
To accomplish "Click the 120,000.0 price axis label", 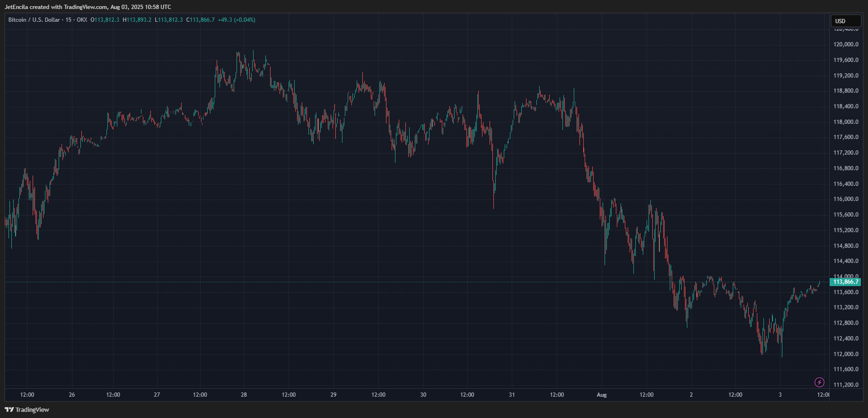I will pyautogui.click(x=846, y=44).
